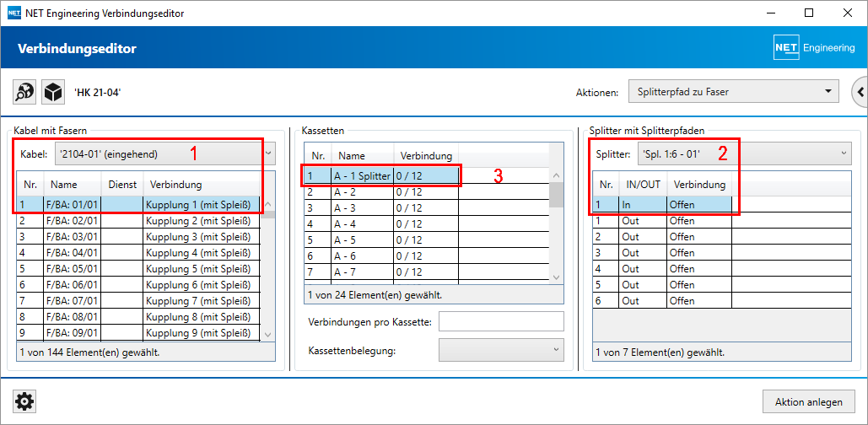Open the Kassettenbelegung dropdown
The width and height of the screenshot is (868, 425).
(x=501, y=349)
